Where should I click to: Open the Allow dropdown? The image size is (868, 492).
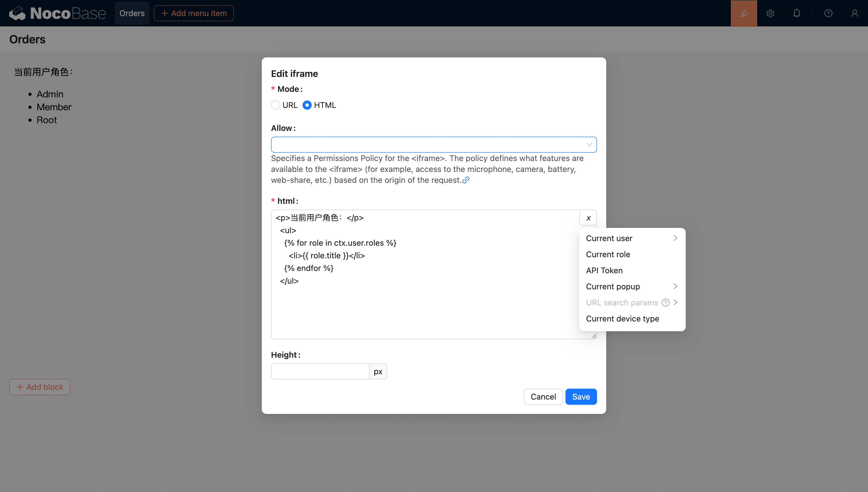point(433,145)
